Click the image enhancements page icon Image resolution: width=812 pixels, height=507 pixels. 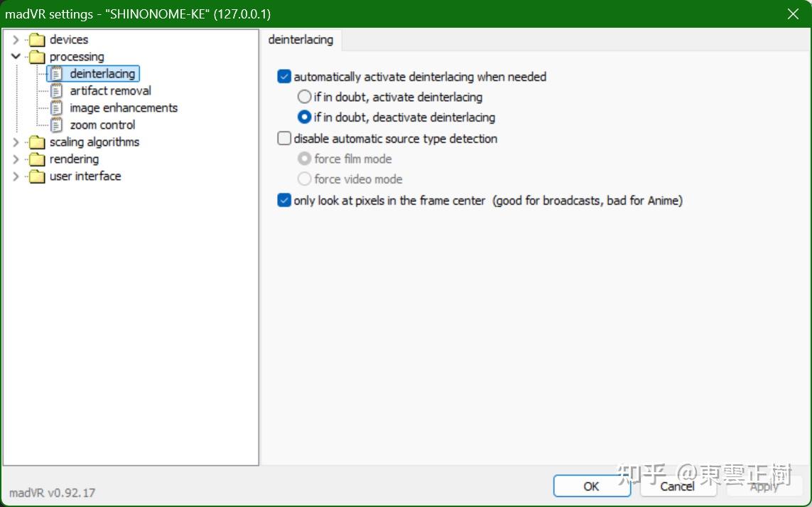(56, 108)
